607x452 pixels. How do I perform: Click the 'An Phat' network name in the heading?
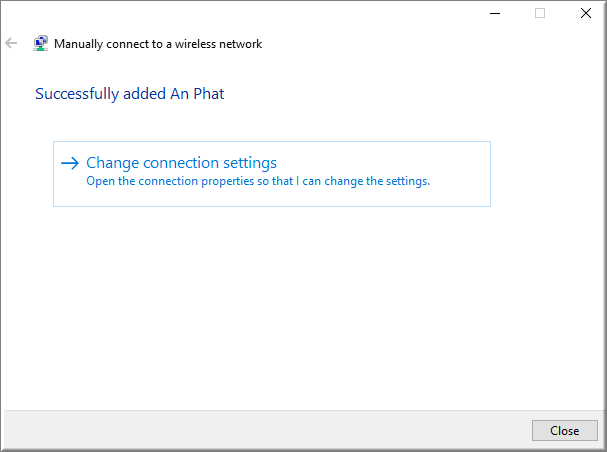pos(197,94)
